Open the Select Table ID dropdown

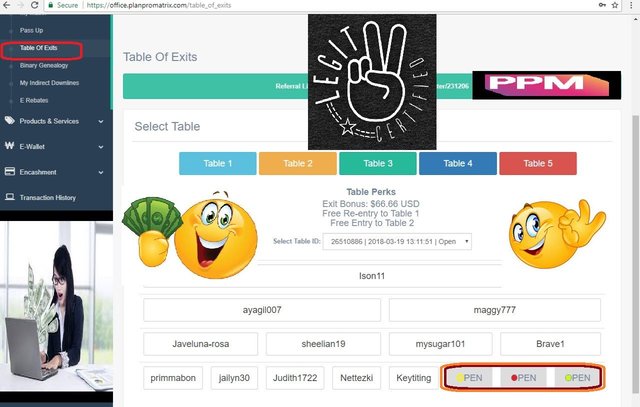point(397,241)
